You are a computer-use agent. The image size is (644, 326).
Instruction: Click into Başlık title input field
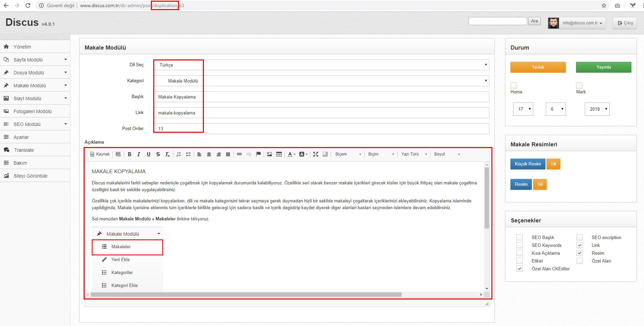click(321, 97)
